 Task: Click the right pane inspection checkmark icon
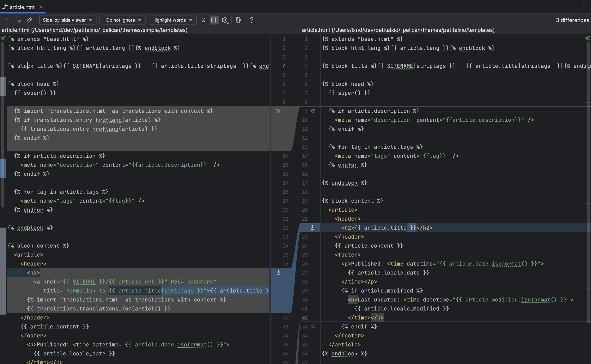pos(587,38)
